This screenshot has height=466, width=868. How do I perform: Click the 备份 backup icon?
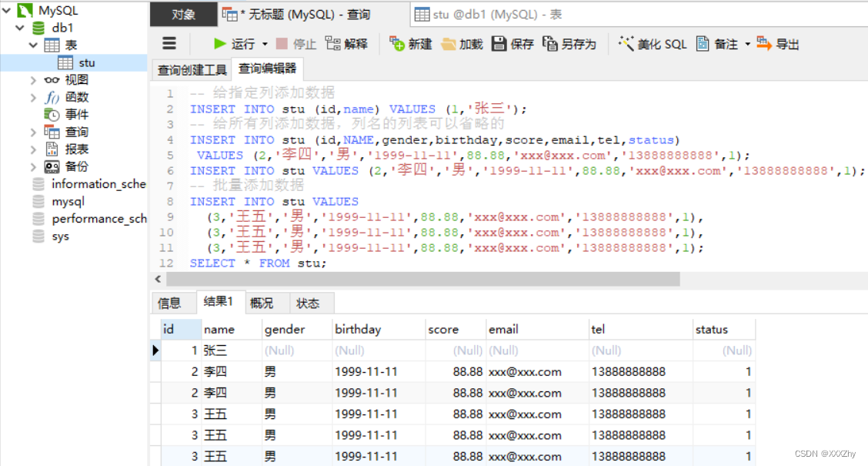(52, 167)
